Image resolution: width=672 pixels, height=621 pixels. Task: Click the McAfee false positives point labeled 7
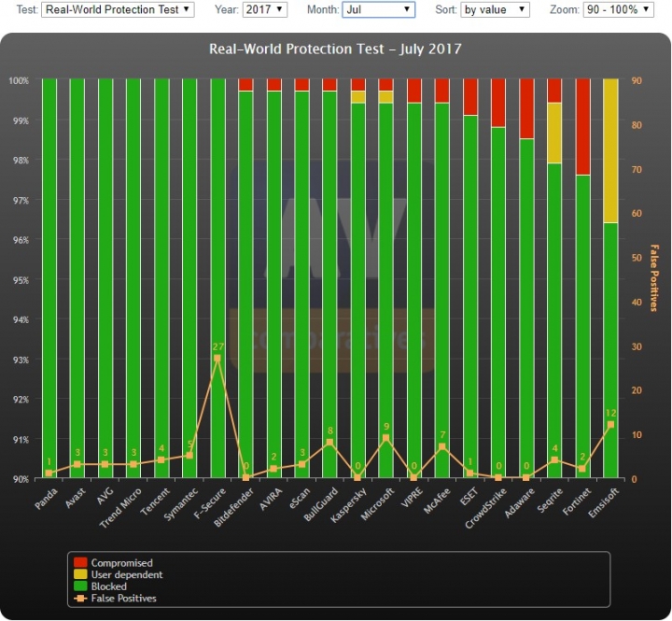click(442, 447)
